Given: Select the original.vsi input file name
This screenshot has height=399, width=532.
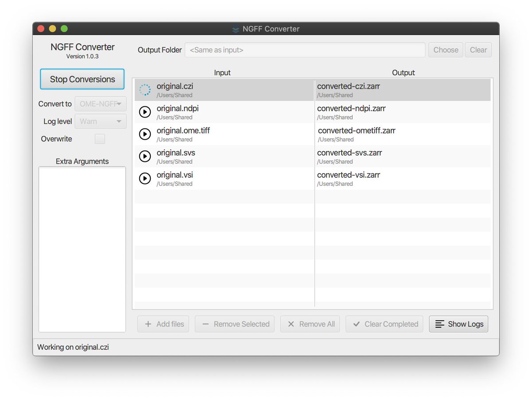Looking at the screenshot, I should [175, 175].
